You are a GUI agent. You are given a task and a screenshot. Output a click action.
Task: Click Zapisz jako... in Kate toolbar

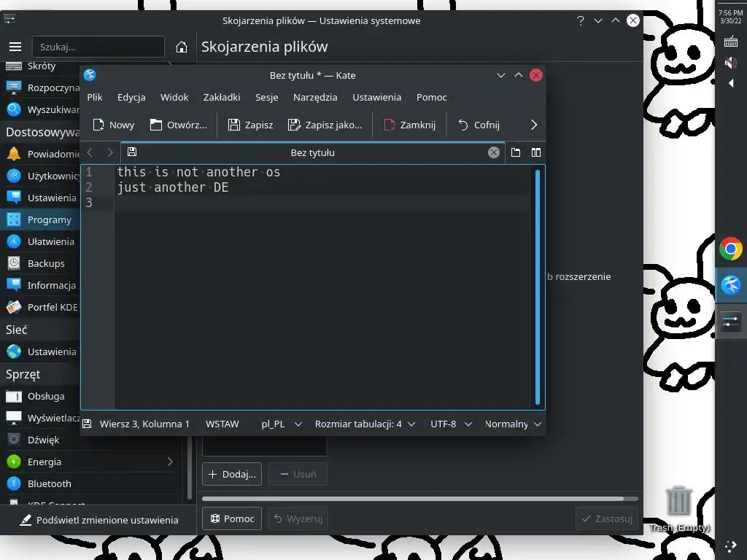click(325, 125)
